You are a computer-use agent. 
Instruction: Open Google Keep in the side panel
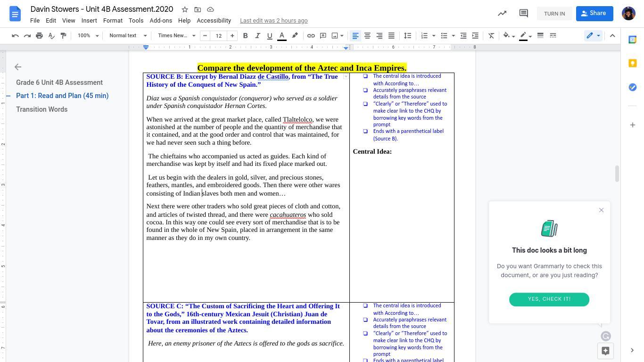pos(633,63)
